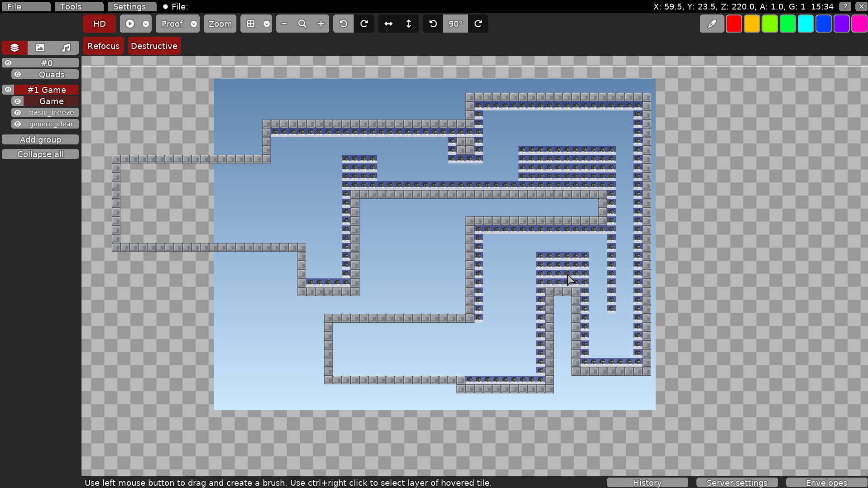Rotate brush clockwise icon
Screen dimensions: 868x488
point(478,24)
